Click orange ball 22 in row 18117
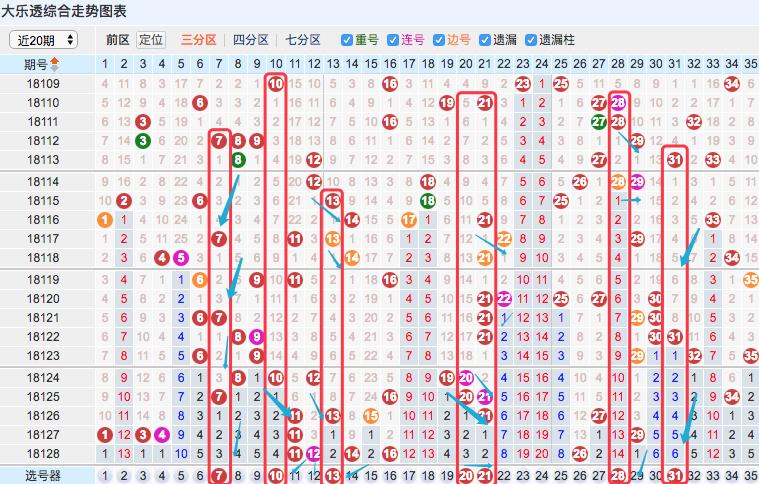759x484 pixels. pos(504,239)
